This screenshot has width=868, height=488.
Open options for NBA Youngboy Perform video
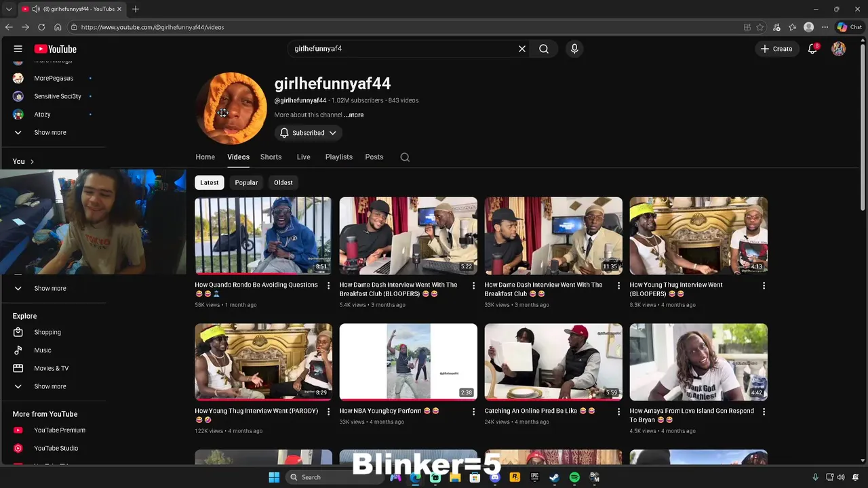[x=473, y=411]
